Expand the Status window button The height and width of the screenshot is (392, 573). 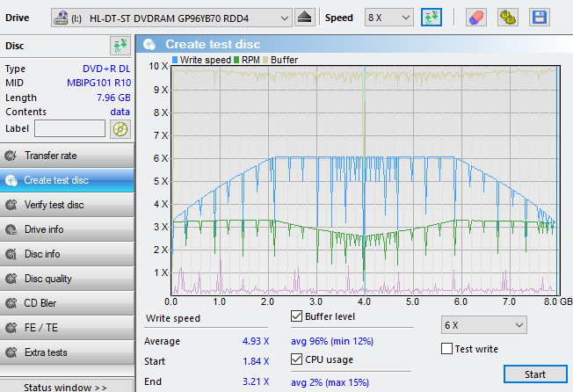(x=66, y=387)
